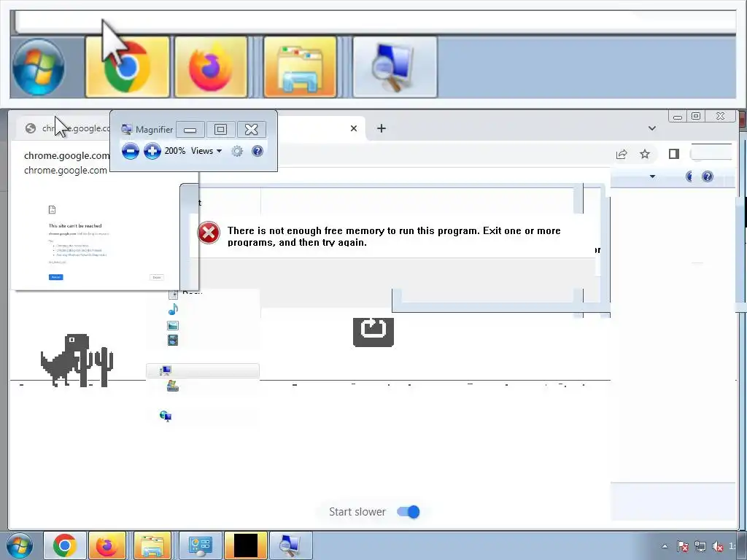
Task: Expand the small black arrow dropdown under toolbar
Action: [x=652, y=176]
